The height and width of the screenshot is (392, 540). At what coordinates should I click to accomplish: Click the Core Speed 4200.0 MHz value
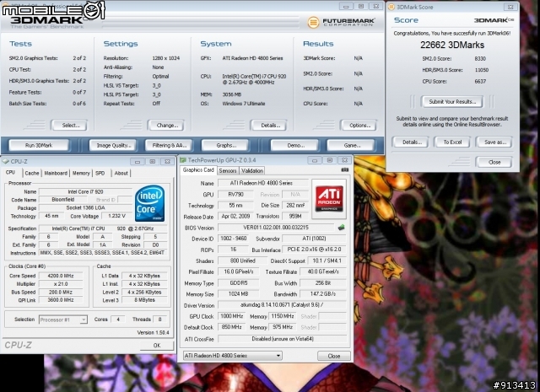pos(60,276)
